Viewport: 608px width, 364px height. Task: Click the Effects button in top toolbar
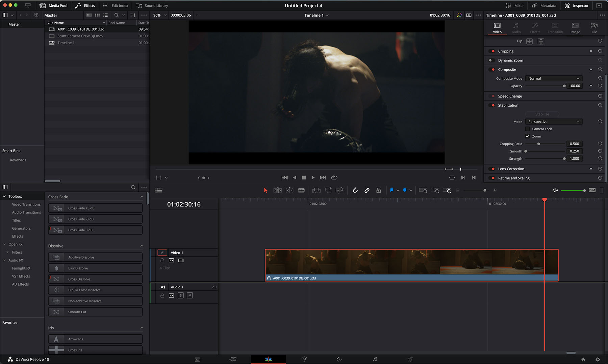click(x=85, y=6)
